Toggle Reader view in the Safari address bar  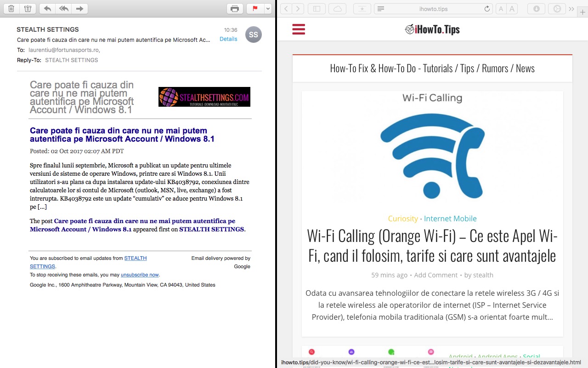381,9
